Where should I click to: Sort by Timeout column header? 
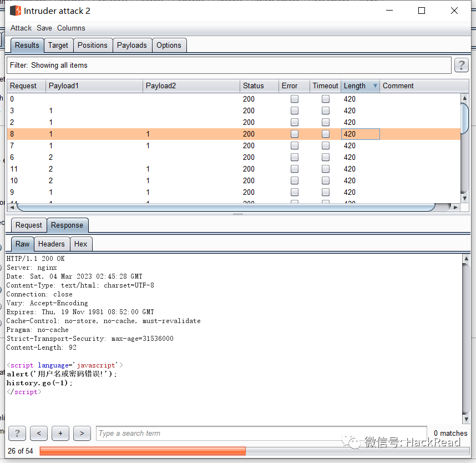pos(326,85)
